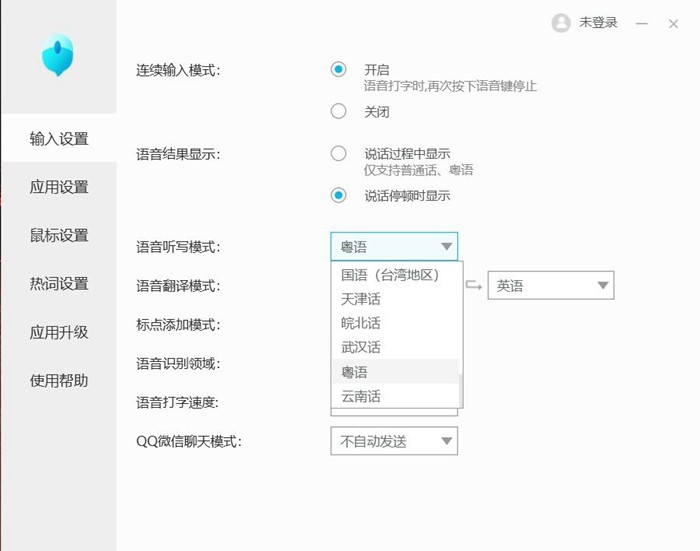The width and height of the screenshot is (700, 551).
Task: Select 应用升级 in sidebar
Action: 59,332
